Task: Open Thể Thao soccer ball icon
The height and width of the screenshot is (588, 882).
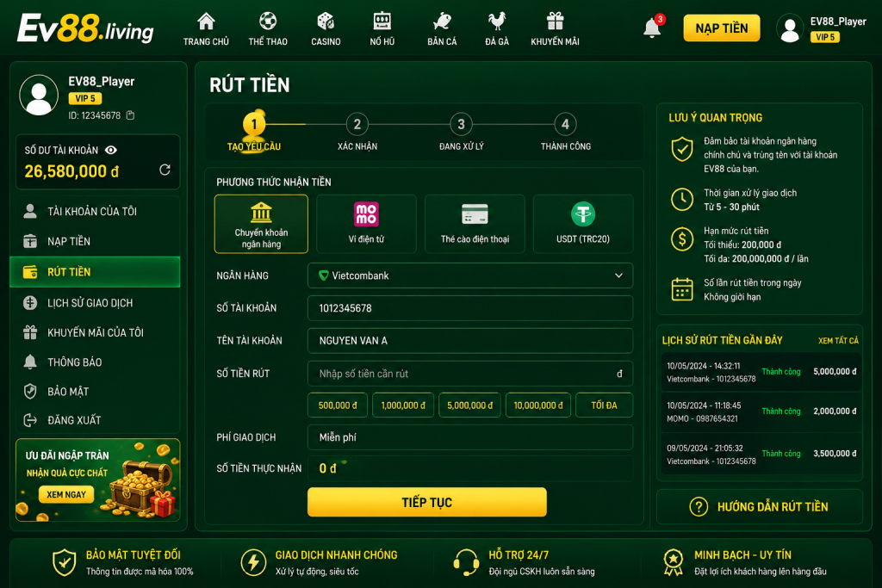Action: coord(268,22)
